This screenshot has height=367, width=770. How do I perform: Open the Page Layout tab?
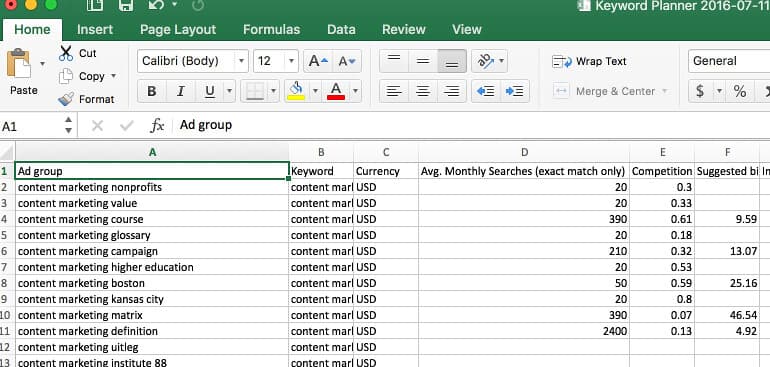178,29
